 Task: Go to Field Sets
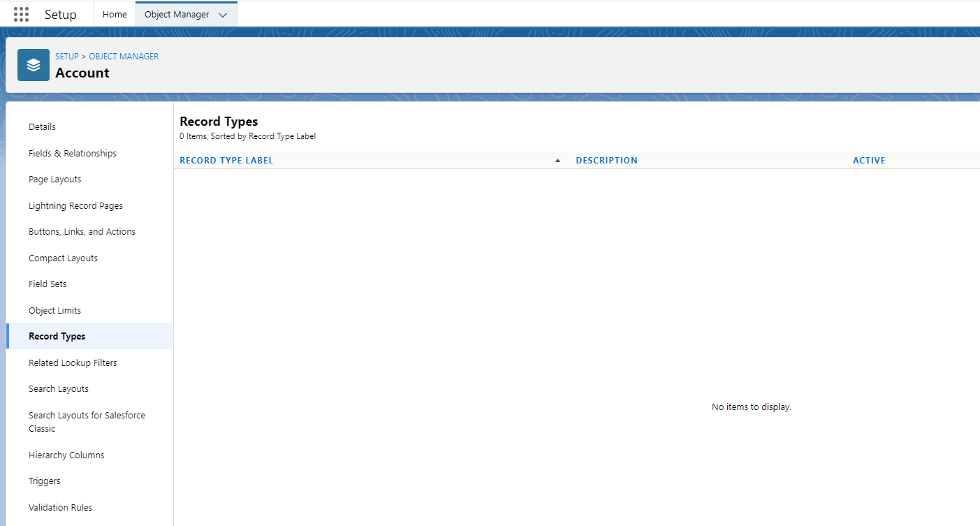tap(47, 284)
